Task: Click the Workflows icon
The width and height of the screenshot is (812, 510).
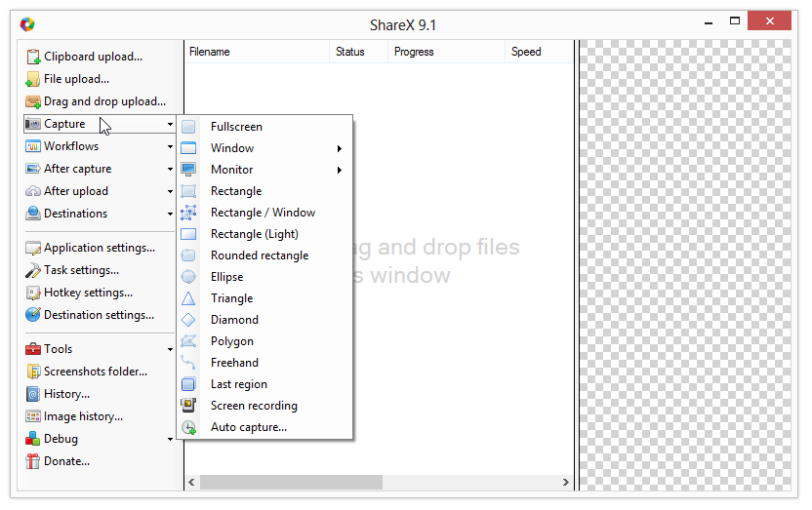Action: (33, 146)
